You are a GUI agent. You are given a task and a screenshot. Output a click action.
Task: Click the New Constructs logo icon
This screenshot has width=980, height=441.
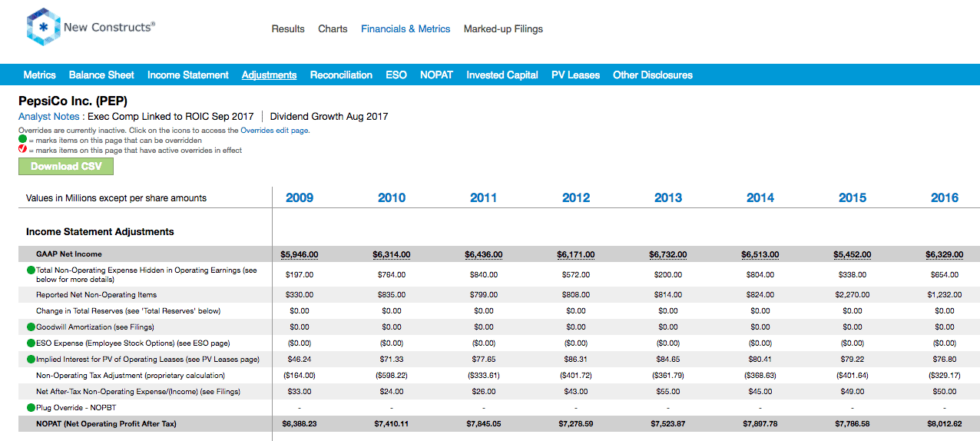[x=42, y=28]
